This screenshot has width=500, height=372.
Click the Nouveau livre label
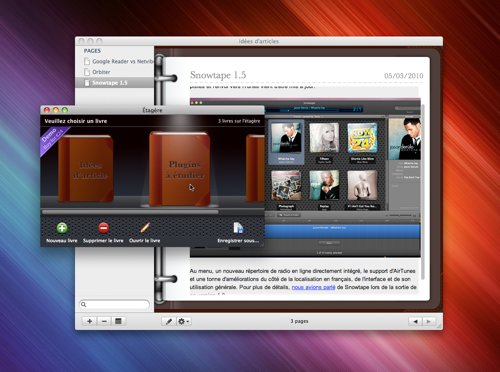tap(62, 240)
